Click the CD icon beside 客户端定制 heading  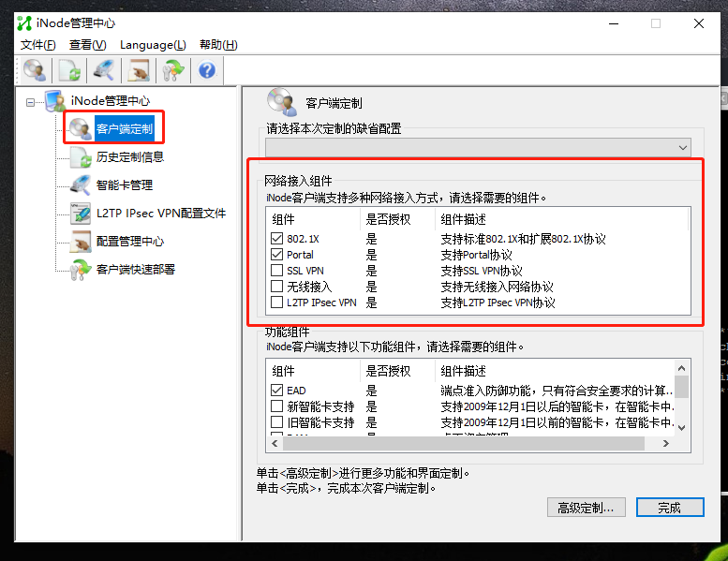281,102
